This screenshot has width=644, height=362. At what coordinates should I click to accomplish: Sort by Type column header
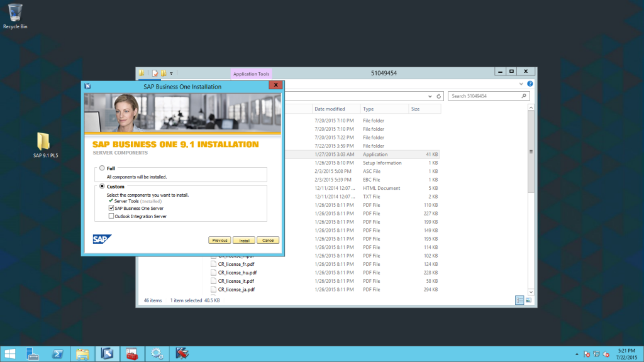click(384, 109)
